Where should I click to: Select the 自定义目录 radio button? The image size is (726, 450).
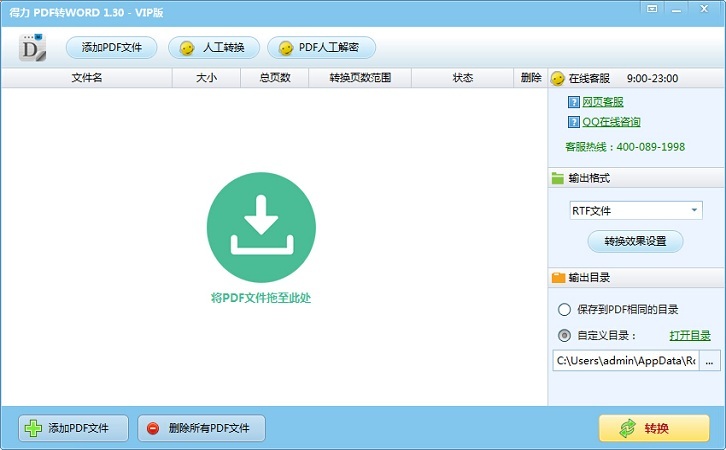click(x=565, y=335)
